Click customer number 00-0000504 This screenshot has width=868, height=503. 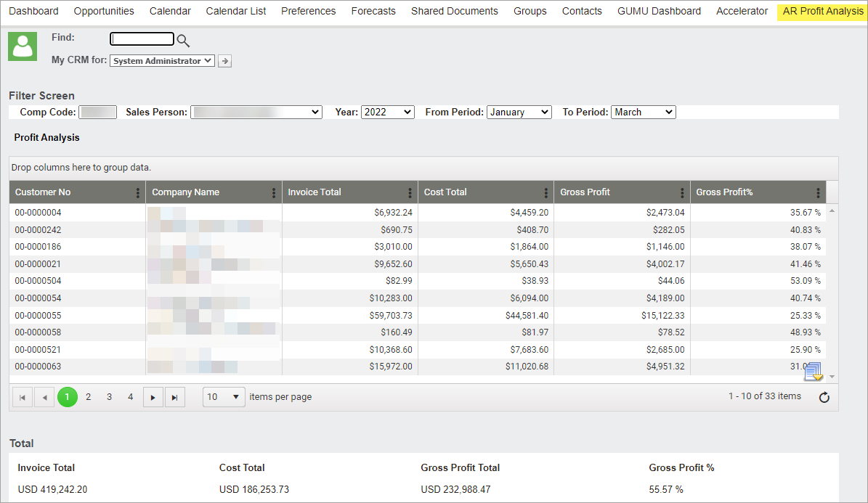[38, 281]
